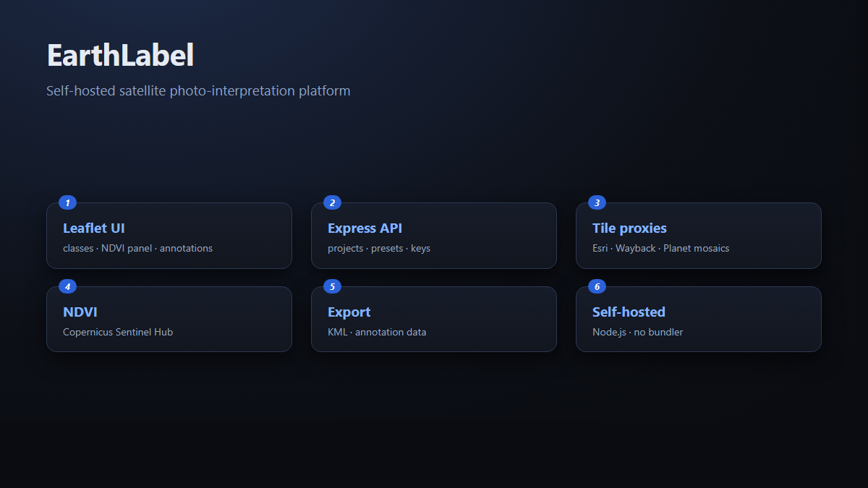Click the number 1 badge

67,202
